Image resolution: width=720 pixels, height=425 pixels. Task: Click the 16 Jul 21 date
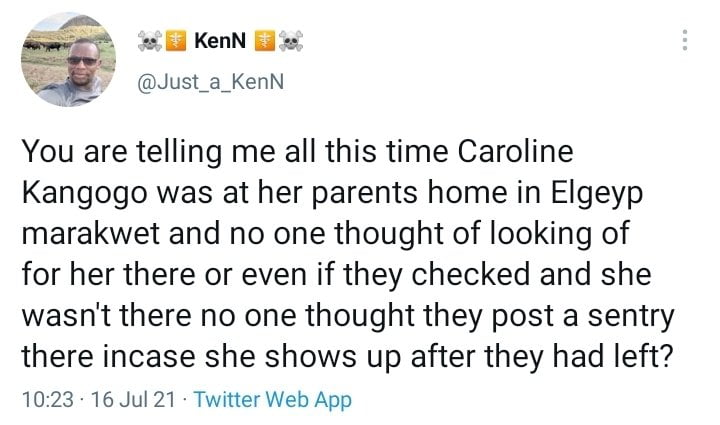(133, 399)
